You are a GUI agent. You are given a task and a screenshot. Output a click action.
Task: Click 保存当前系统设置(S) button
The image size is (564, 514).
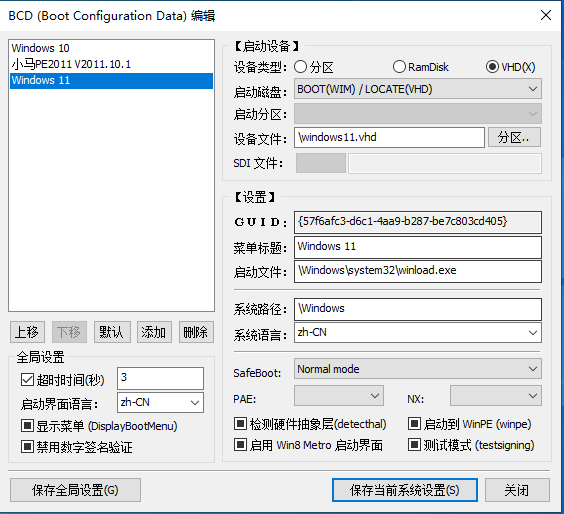(x=405, y=490)
